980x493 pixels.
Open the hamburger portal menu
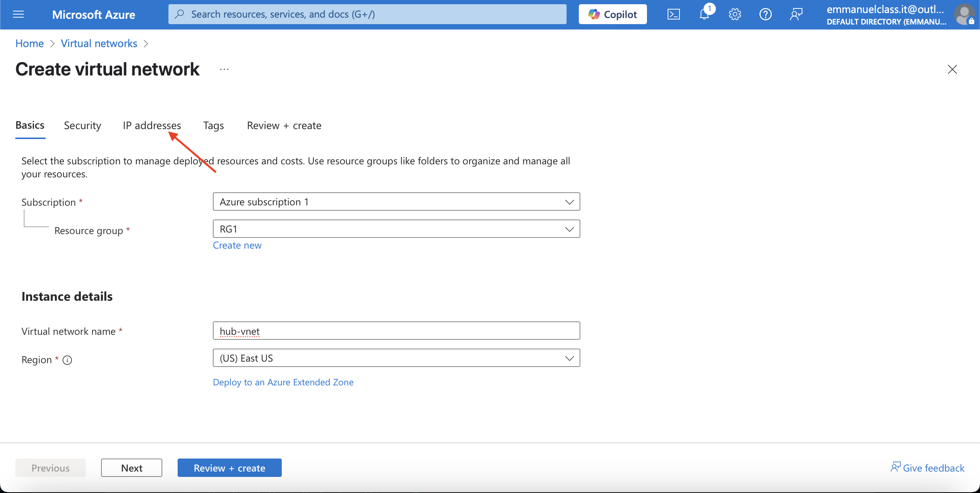(18, 15)
